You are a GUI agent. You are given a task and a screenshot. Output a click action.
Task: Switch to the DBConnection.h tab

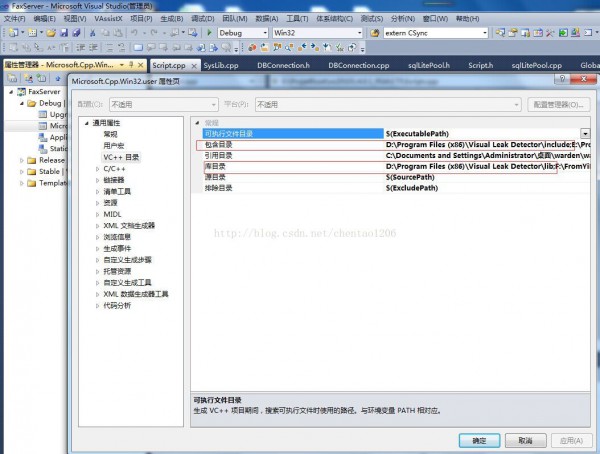(x=284, y=65)
